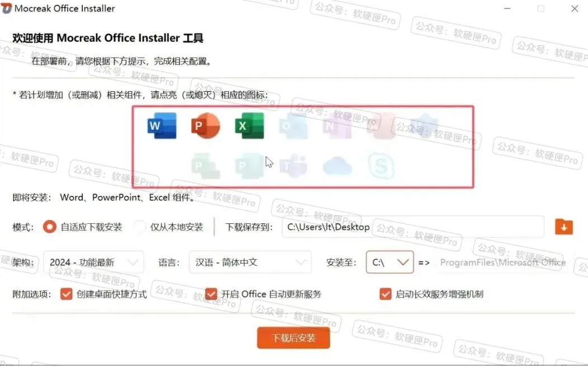
Task: Click the 附加选项 label
Action: pos(32,294)
